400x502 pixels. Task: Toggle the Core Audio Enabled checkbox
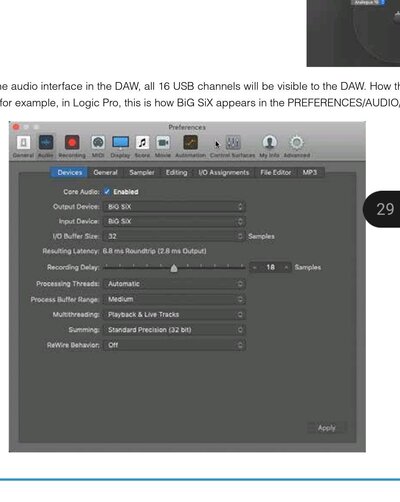click(107, 192)
